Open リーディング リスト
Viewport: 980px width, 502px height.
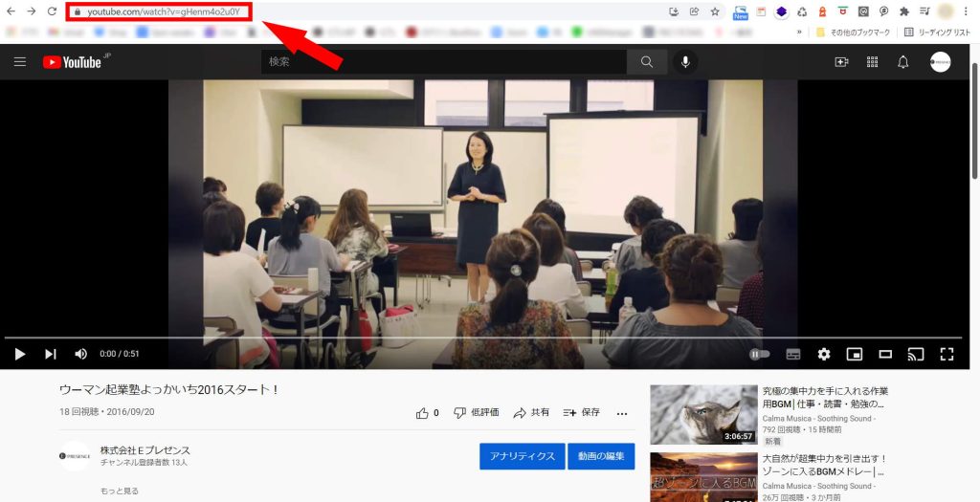(x=938, y=33)
